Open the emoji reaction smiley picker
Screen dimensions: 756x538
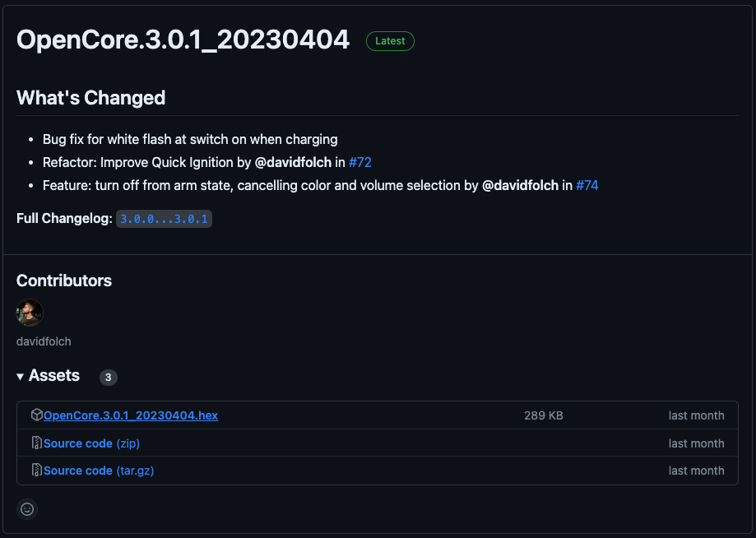[27, 509]
